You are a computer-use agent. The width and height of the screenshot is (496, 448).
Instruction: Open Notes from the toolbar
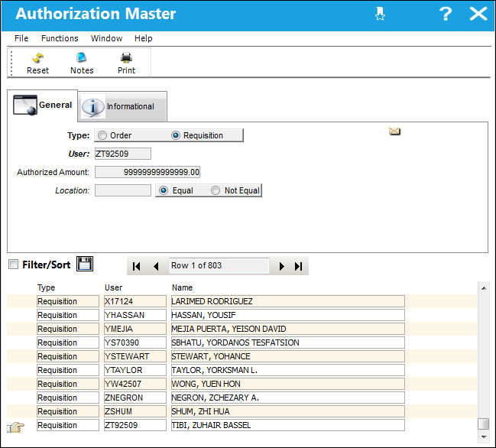[x=82, y=63]
